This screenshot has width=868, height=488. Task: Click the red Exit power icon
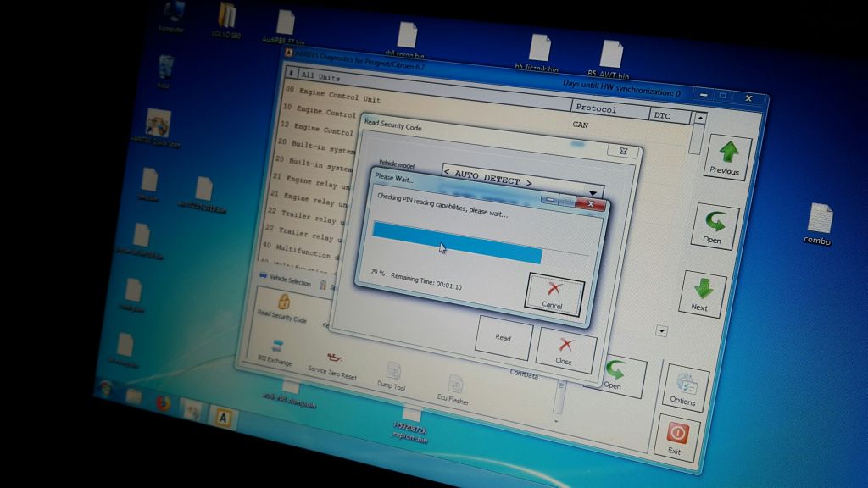click(x=677, y=433)
